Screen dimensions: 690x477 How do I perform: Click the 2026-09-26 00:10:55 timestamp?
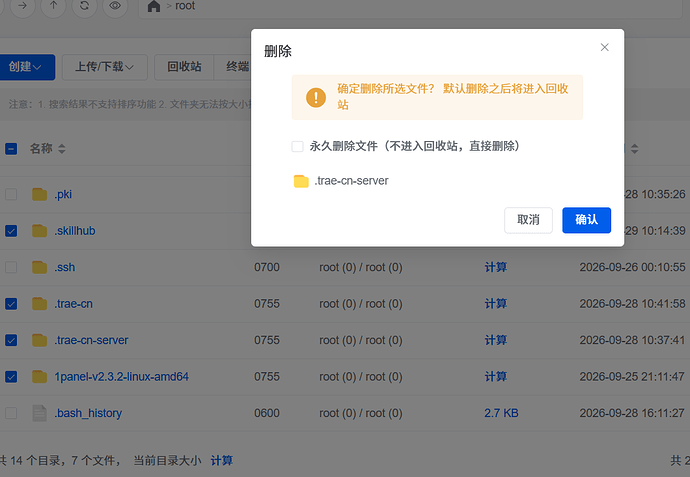click(632, 268)
